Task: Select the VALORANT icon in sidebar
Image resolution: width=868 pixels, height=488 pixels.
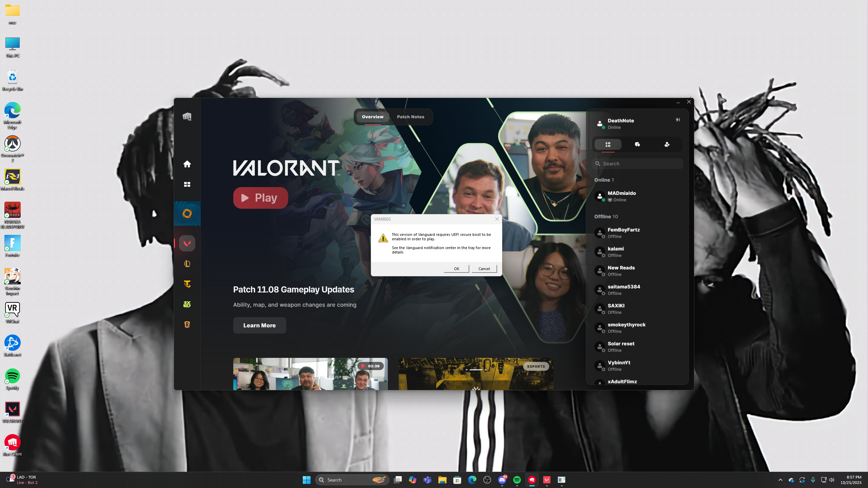Action: [x=187, y=243]
